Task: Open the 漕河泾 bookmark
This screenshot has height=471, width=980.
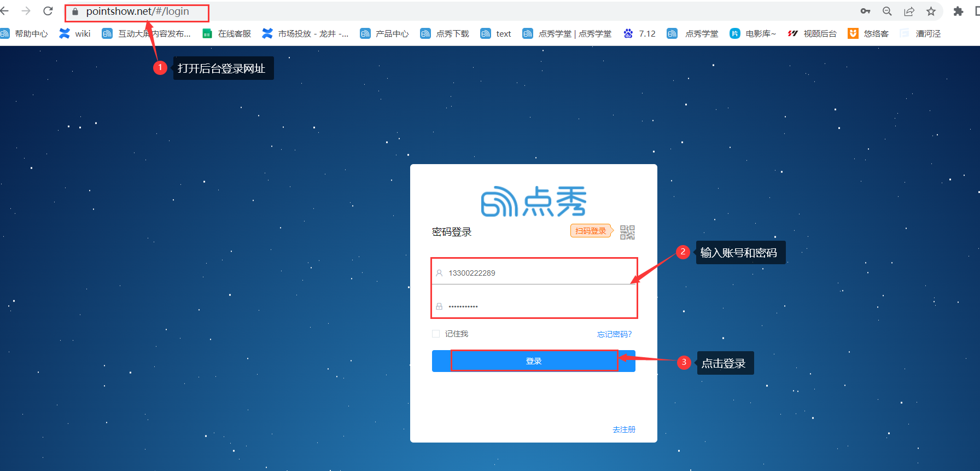Action: point(920,33)
